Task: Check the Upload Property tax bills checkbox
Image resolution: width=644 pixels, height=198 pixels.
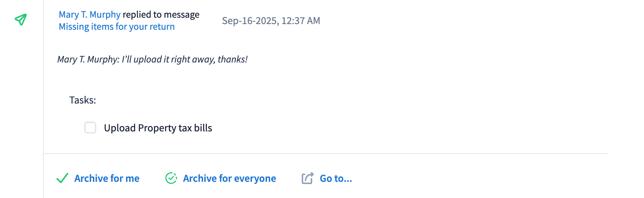Action: 90,128
